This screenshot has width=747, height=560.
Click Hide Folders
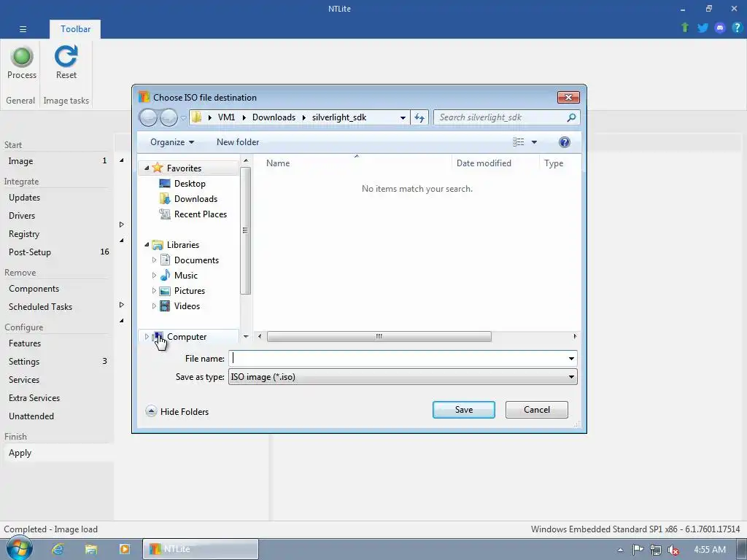(177, 411)
